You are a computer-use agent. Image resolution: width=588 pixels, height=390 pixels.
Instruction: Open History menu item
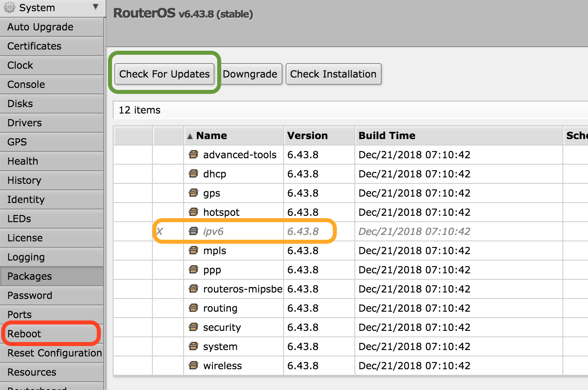pyautogui.click(x=52, y=180)
